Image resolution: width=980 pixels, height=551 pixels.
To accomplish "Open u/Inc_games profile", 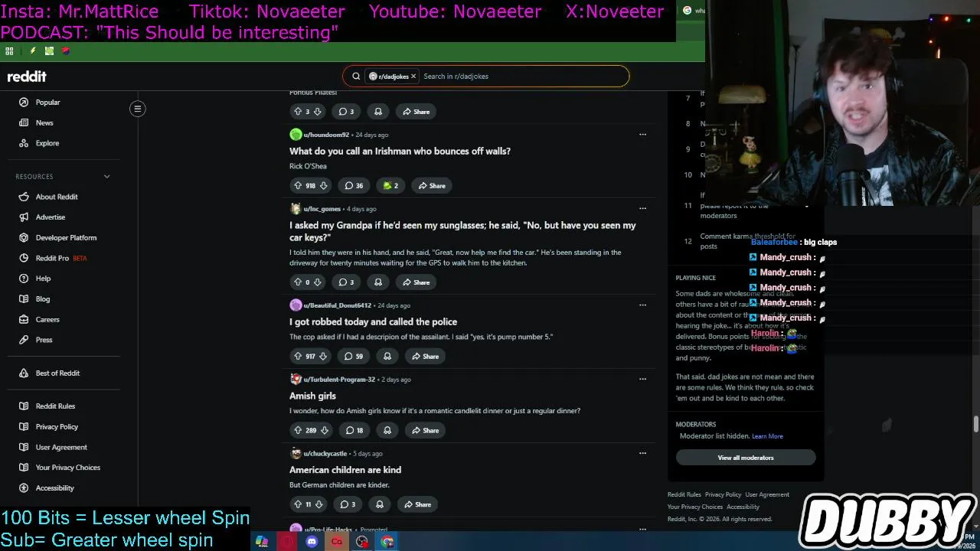I will coord(322,209).
